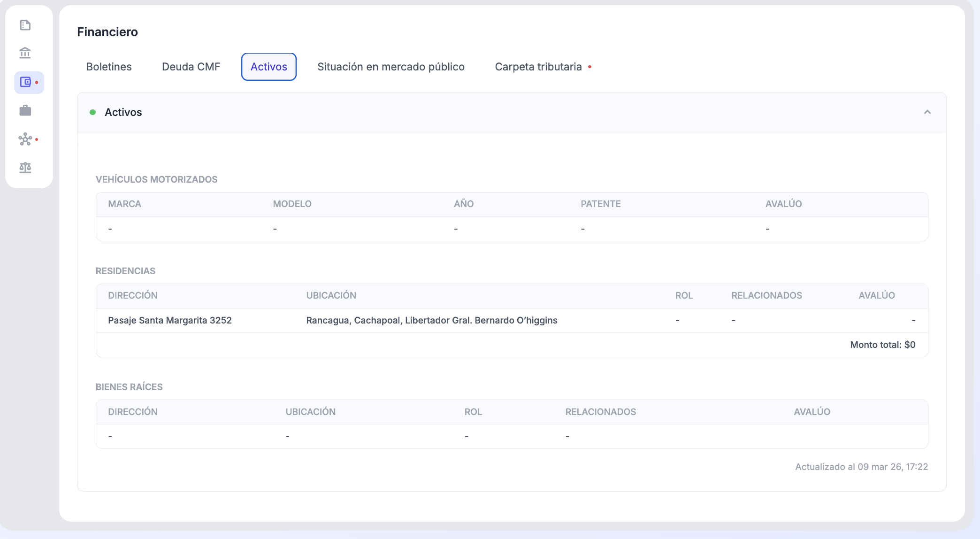Click the Pasaje Santa Margarita 3252 address

pyautogui.click(x=169, y=320)
